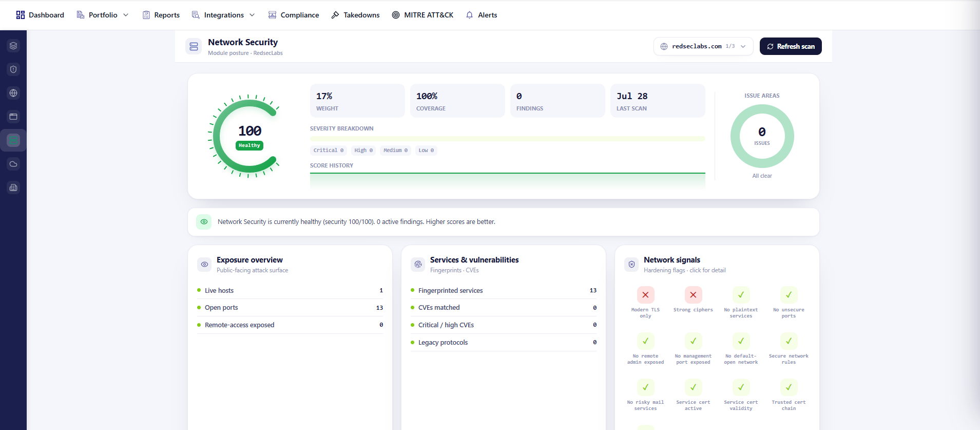The width and height of the screenshot is (980, 430).
Task: Open the building icon in left sidebar
Action: (x=13, y=188)
